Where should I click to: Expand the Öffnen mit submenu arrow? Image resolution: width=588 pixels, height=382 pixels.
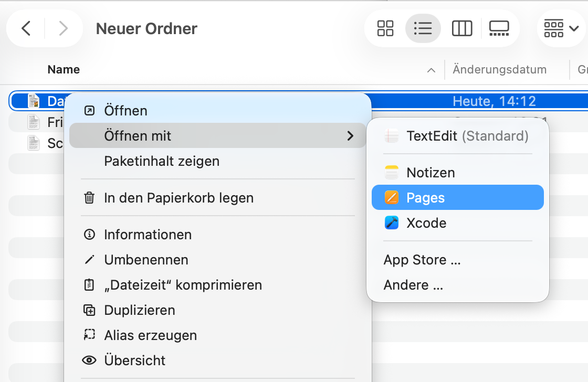(x=350, y=136)
